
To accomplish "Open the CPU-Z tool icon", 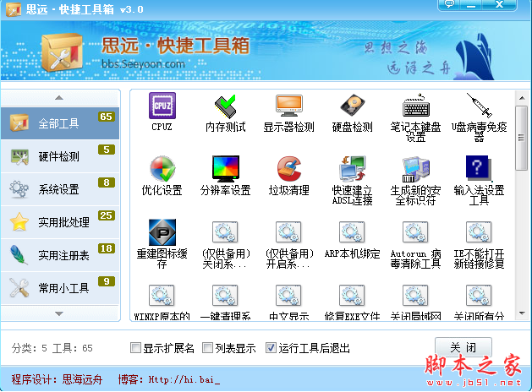I will coord(162,106).
